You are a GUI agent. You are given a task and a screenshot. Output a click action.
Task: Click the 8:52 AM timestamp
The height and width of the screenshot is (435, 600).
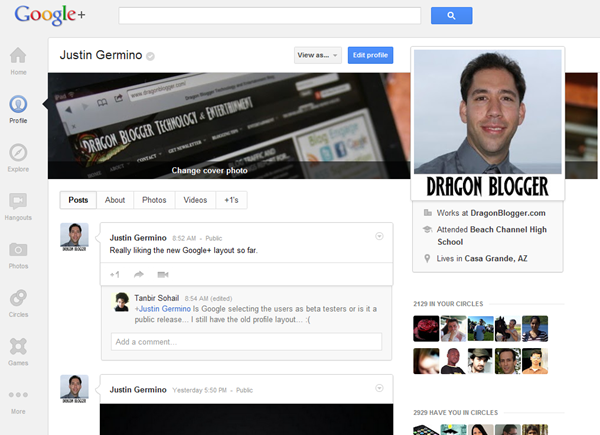click(x=184, y=238)
